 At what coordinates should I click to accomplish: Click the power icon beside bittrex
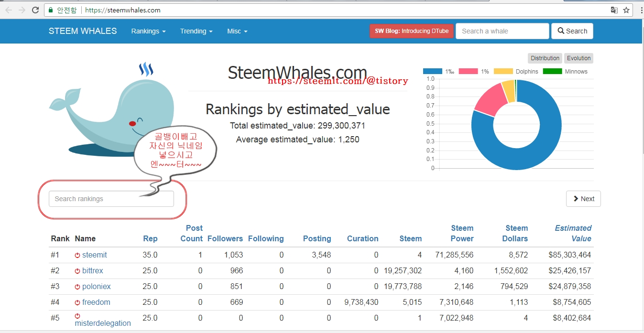pos(77,271)
